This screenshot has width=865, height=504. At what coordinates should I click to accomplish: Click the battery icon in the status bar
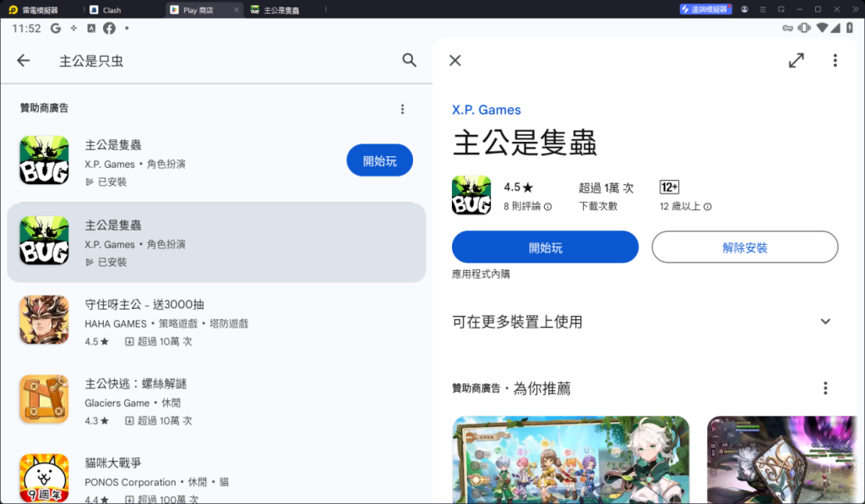850,28
